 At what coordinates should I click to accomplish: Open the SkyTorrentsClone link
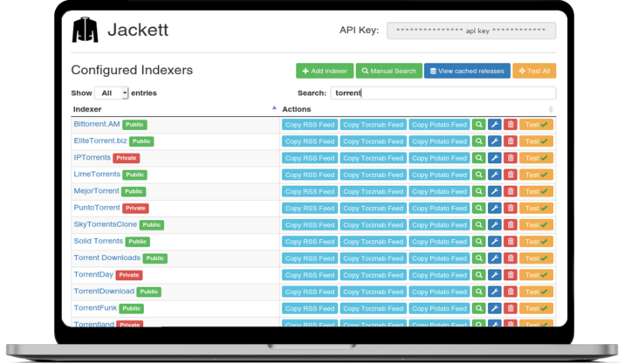point(105,224)
